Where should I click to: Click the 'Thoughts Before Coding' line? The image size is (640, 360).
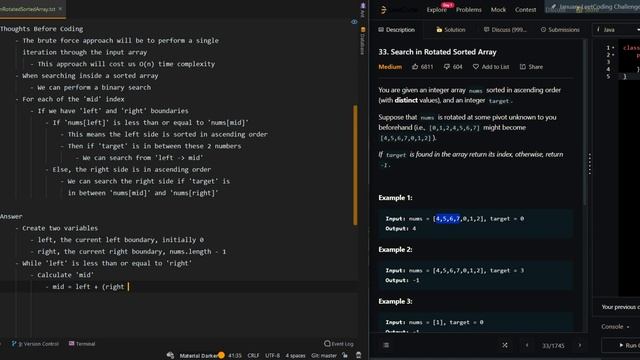(42, 29)
